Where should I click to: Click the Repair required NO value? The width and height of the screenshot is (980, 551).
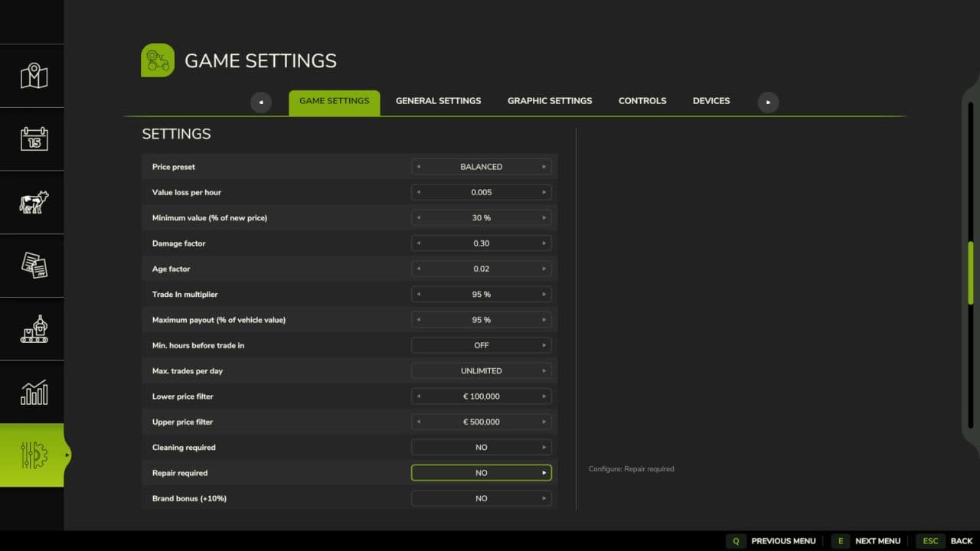481,473
